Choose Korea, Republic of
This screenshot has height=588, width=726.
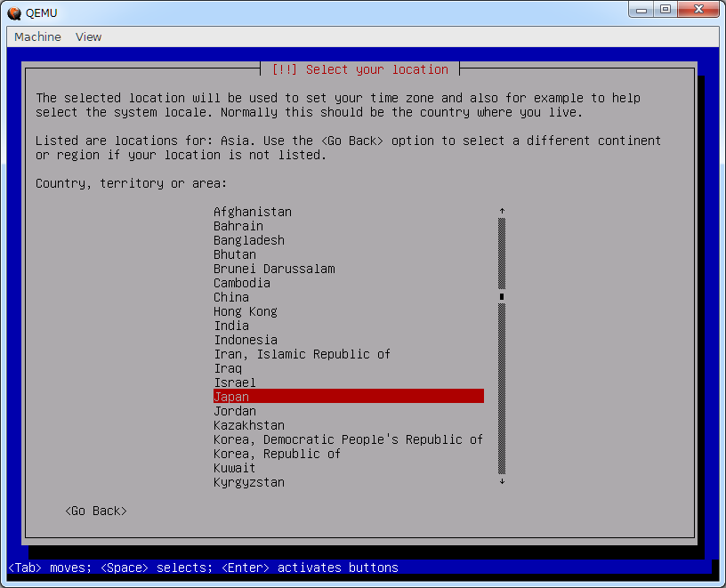(277, 454)
